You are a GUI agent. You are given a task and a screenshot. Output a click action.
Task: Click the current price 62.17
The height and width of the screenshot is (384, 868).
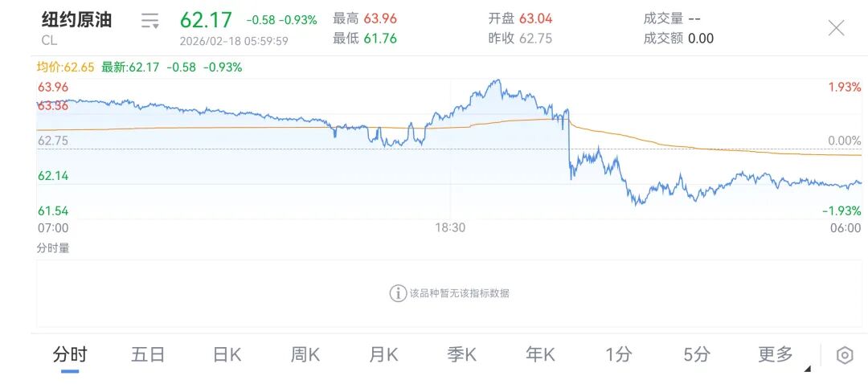(x=206, y=20)
